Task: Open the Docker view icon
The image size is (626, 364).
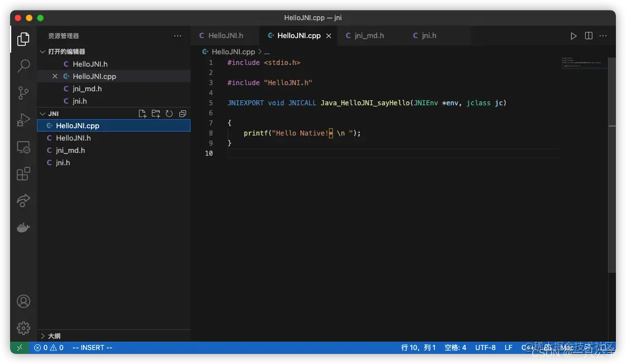Action: coord(23,227)
